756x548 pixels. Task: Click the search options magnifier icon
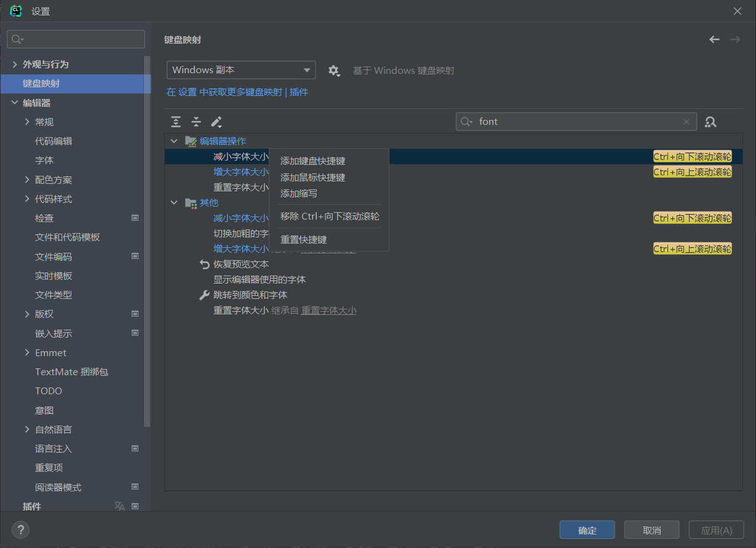point(466,122)
